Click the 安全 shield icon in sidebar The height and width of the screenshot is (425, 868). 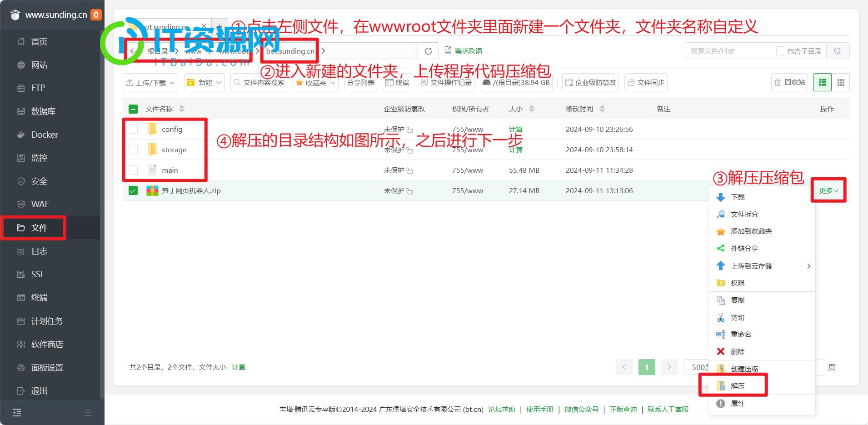point(21,181)
